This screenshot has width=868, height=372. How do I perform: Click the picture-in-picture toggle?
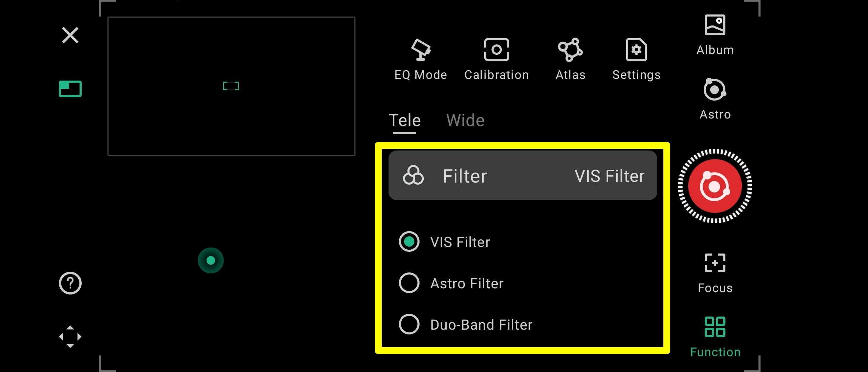click(x=70, y=89)
